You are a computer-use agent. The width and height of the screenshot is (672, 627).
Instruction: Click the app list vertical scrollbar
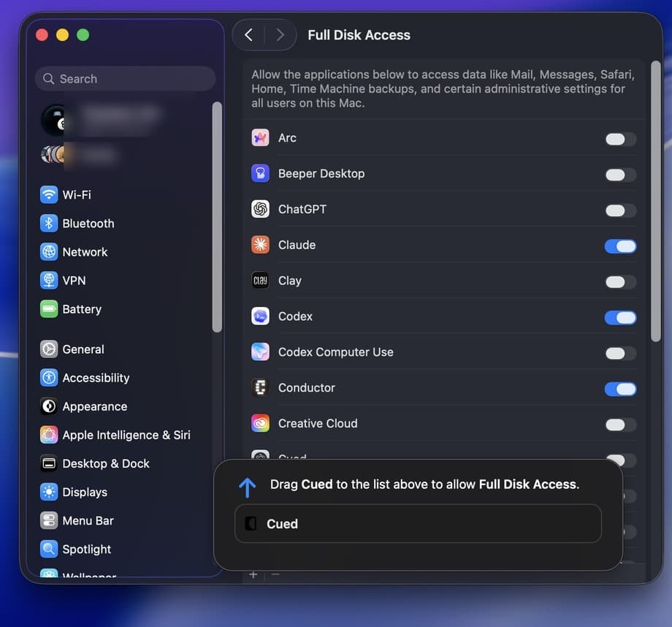pyautogui.click(x=656, y=201)
